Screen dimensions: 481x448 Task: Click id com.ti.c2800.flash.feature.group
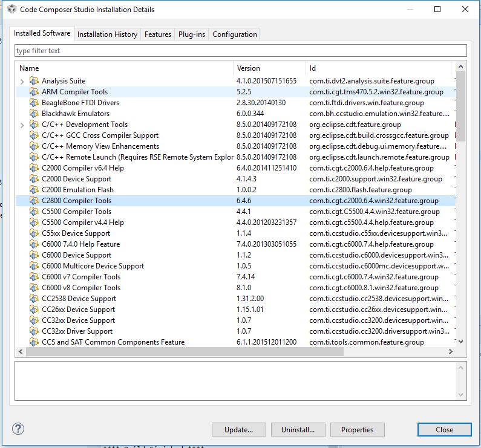(x=361, y=190)
